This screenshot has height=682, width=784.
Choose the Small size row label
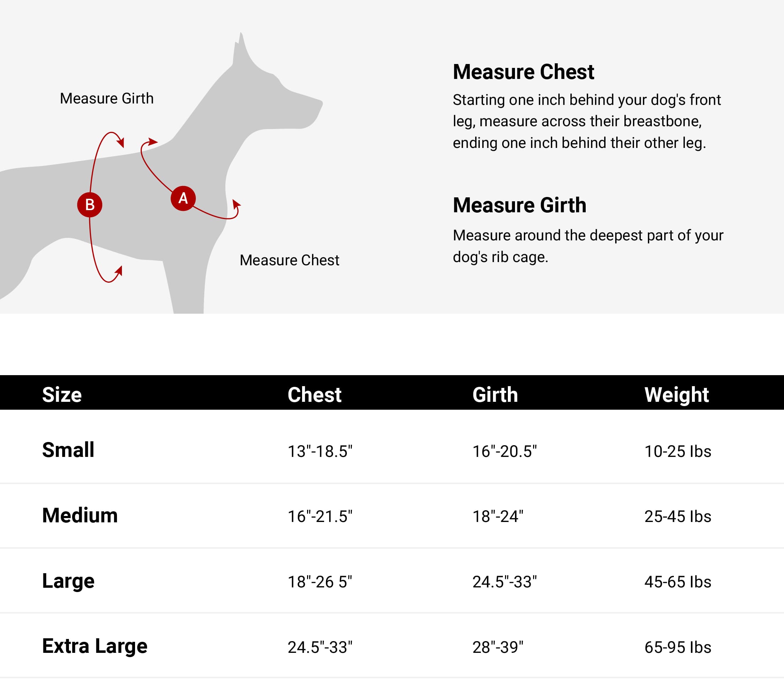pyautogui.click(x=68, y=450)
